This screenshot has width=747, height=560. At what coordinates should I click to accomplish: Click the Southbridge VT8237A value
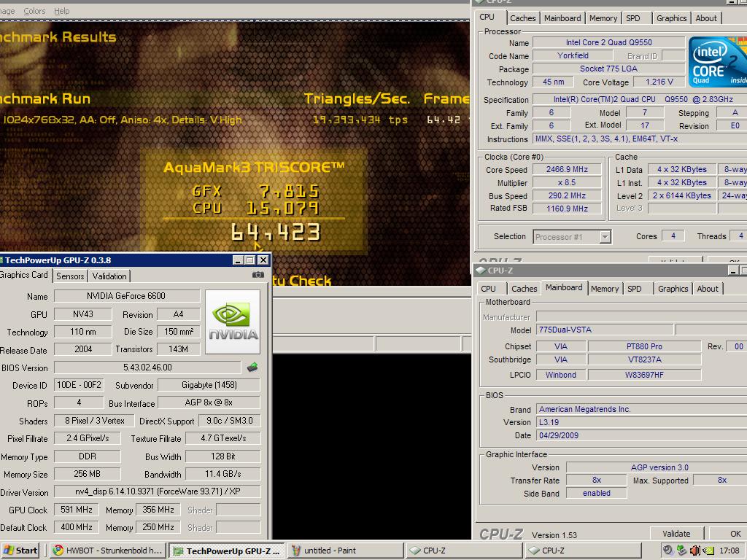(x=644, y=359)
